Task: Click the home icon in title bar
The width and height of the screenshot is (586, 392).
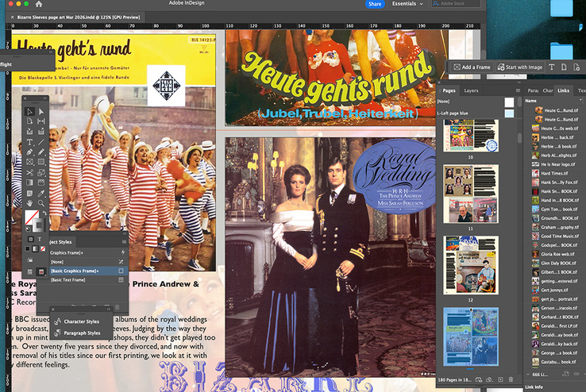Action: pos(38,4)
